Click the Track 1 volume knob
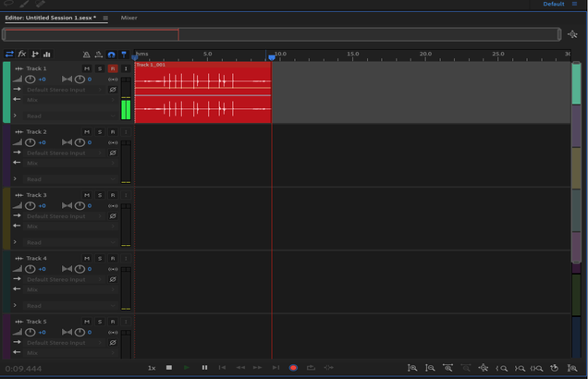This screenshot has height=379, width=588. pyautogui.click(x=30, y=79)
